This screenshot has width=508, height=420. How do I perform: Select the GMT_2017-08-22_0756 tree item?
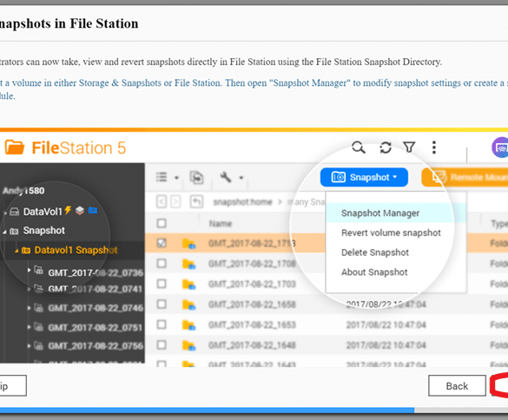[x=96, y=346]
